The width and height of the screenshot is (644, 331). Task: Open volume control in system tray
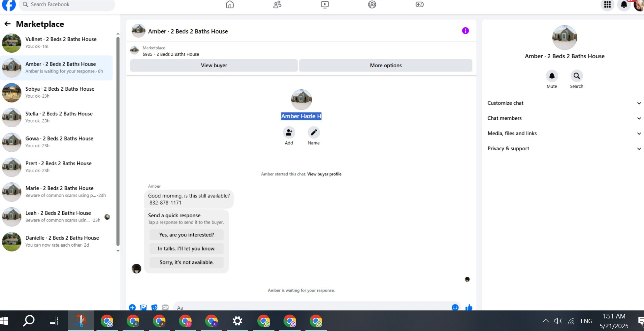tap(558, 321)
